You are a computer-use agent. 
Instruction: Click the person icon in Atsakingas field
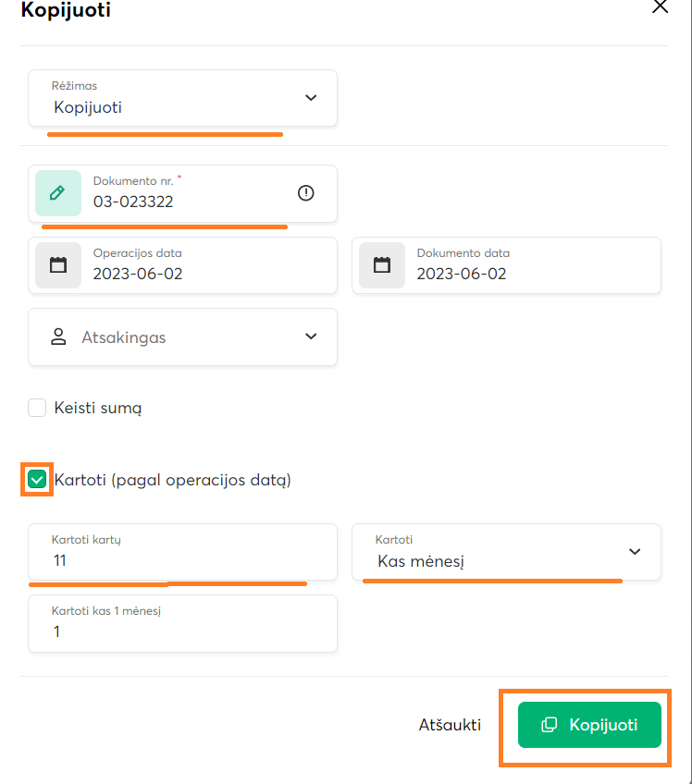[59, 337]
